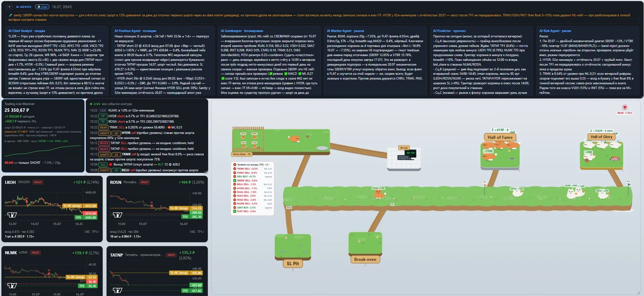Click the short tag on NLMK card

point(35,253)
